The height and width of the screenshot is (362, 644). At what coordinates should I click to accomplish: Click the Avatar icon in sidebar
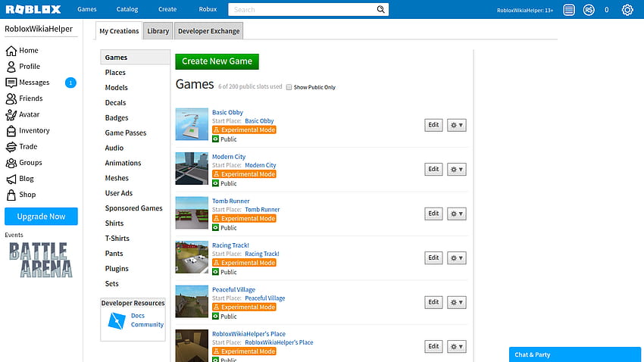[x=11, y=114]
